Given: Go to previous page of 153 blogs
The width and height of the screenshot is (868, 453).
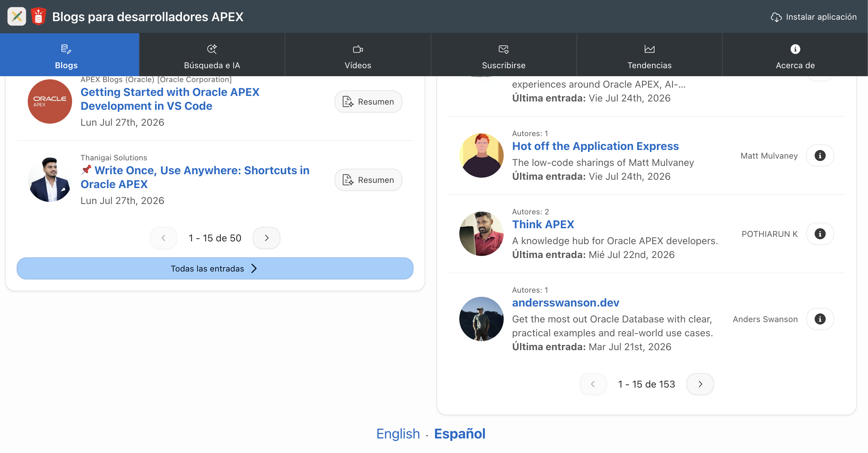Looking at the screenshot, I should [593, 384].
